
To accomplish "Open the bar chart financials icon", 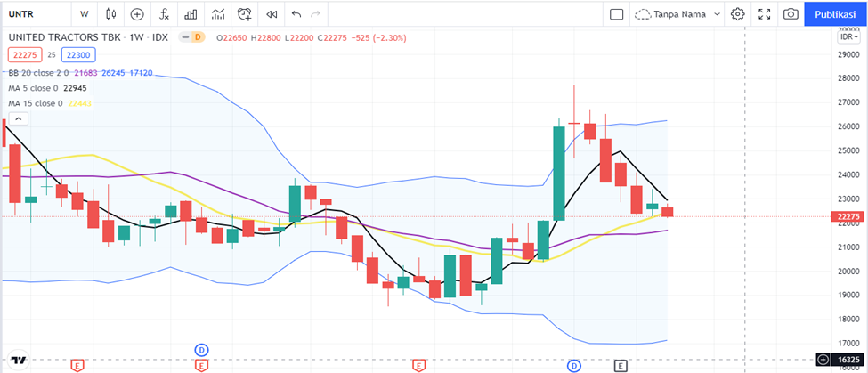I will point(191,14).
